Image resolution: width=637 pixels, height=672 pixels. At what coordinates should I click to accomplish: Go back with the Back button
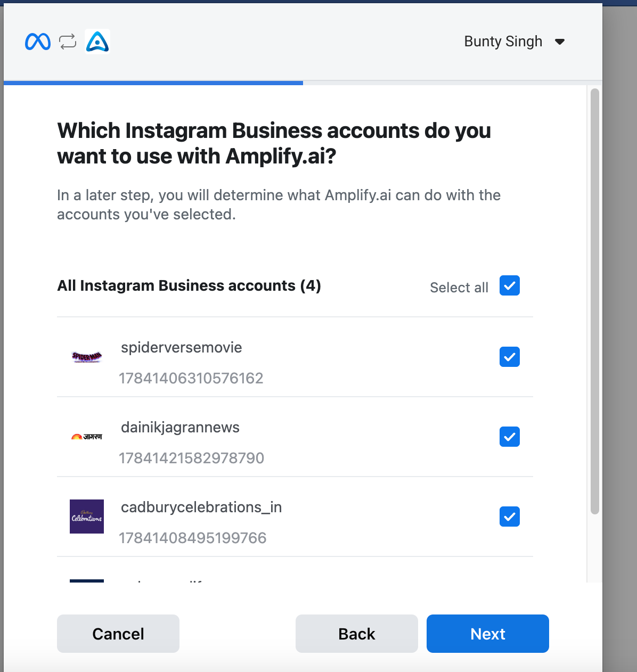(x=357, y=634)
